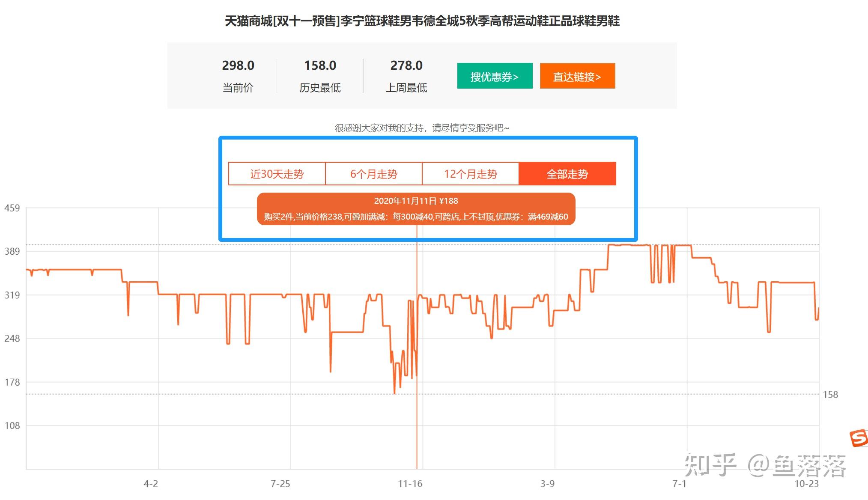Screen dimensions: 868x500
Task: Click x-axis date label 4-2
Action: click(151, 484)
